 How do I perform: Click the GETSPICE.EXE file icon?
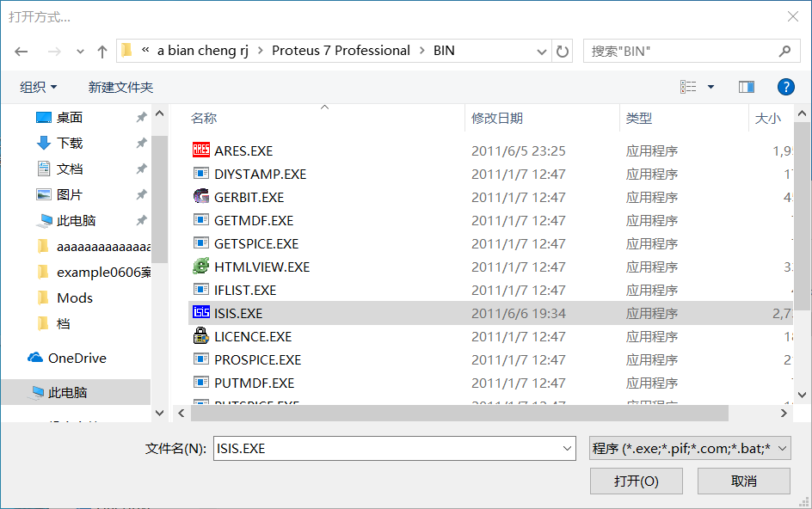click(x=201, y=242)
